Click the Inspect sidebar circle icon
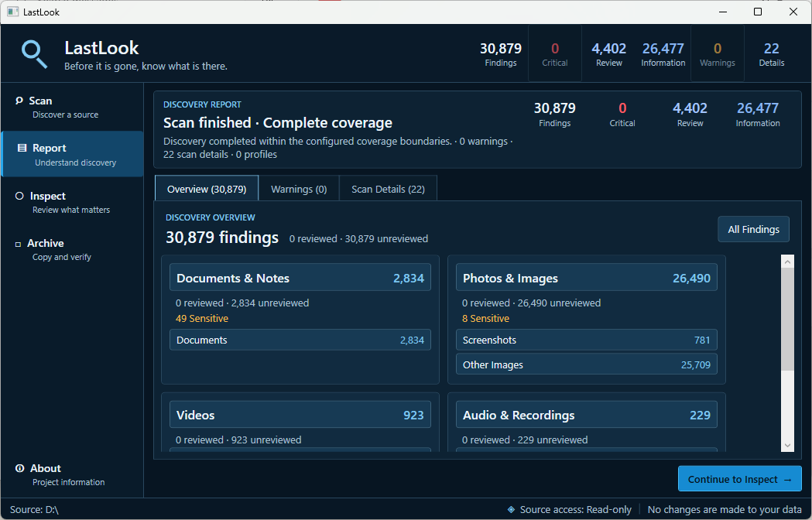This screenshot has height=520, width=812. coord(19,196)
